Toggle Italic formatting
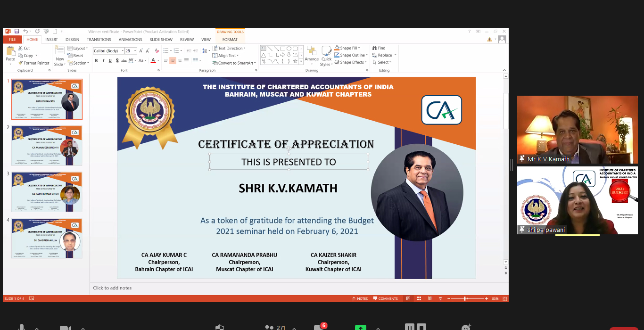Viewport: 644px width, 330px height. pos(103,60)
